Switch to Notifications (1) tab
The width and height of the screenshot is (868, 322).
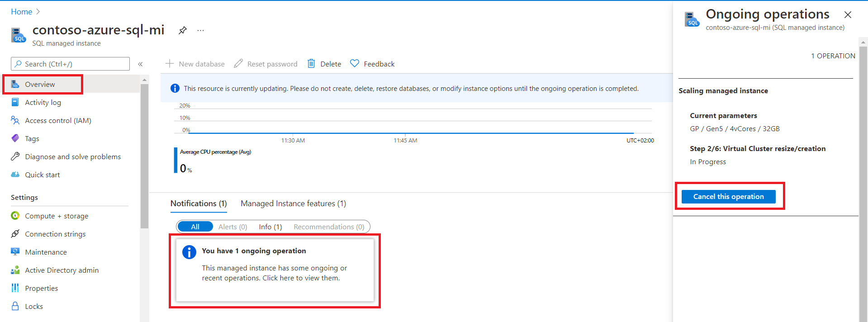coord(199,204)
